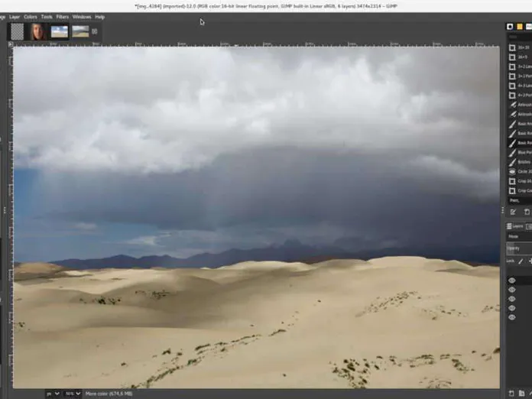Viewport: 532px width, 399px height.
Task: Open the px unit dropdown
Action: coord(53,394)
